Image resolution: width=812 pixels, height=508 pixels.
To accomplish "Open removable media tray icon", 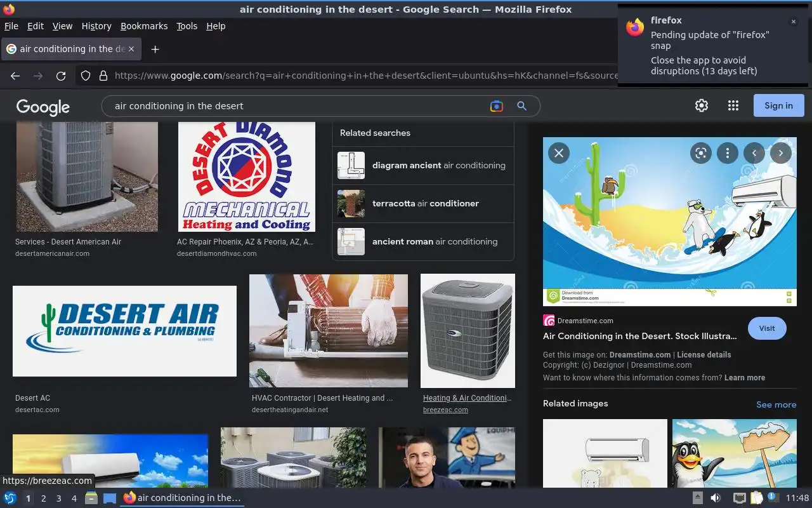I will pyautogui.click(x=697, y=498).
